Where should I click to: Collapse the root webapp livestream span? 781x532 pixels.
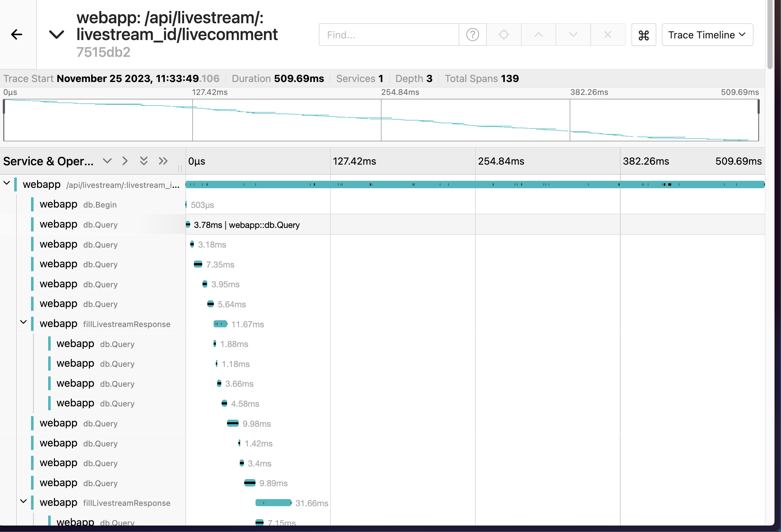coord(7,183)
